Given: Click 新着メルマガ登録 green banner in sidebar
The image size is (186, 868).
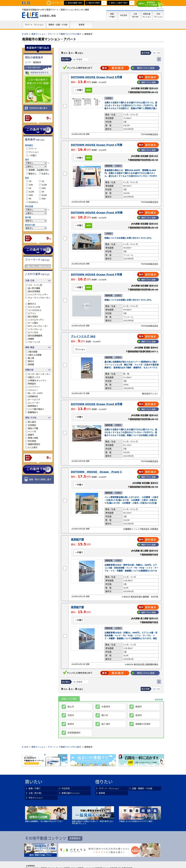Looking at the screenshot, I should click(38, 89).
